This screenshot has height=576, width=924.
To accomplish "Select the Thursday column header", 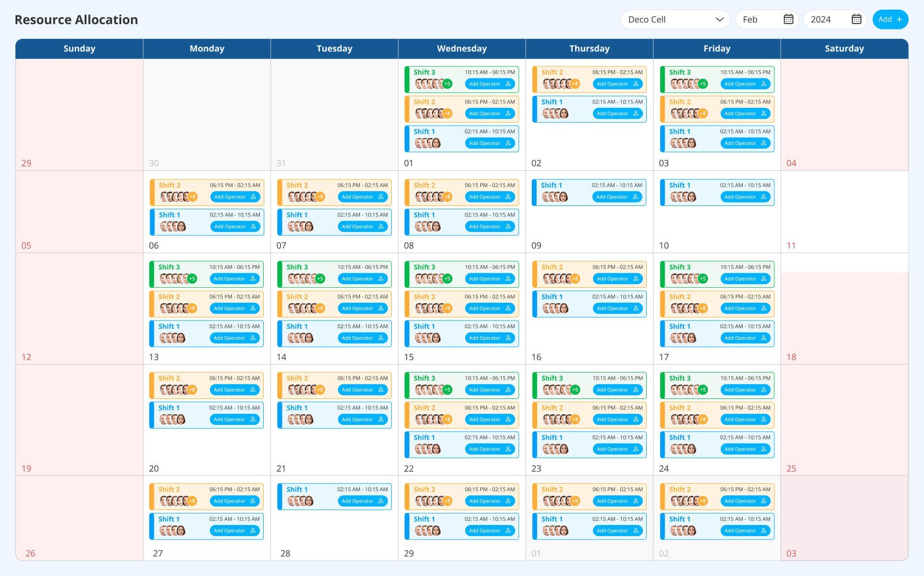I will [x=589, y=49].
